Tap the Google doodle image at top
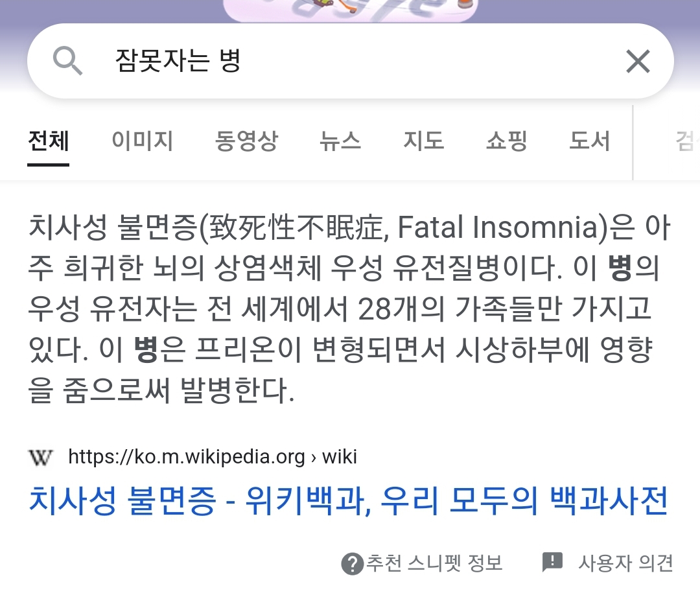Image resolution: width=700 pixels, height=595 pixels. click(x=351, y=11)
